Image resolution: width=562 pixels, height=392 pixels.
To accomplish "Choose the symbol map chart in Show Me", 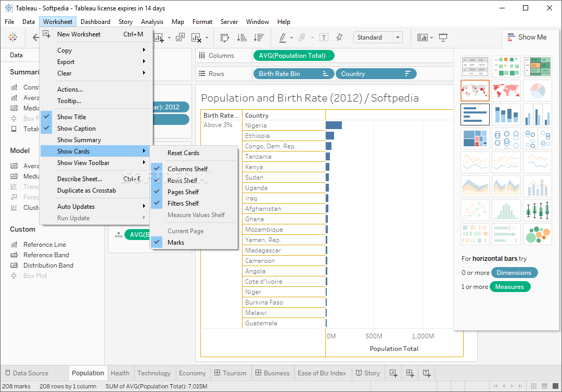I will tap(475, 91).
